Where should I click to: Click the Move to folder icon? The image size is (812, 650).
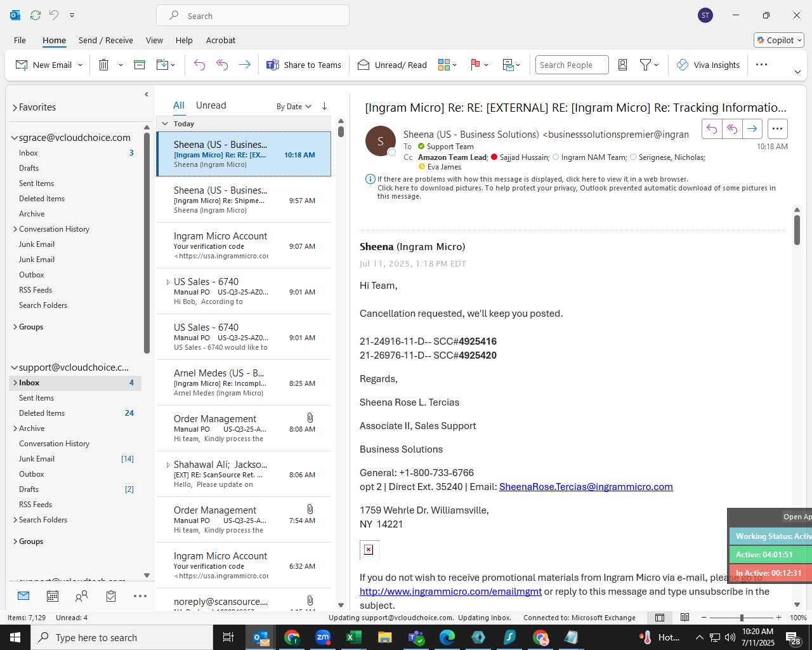click(162, 65)
